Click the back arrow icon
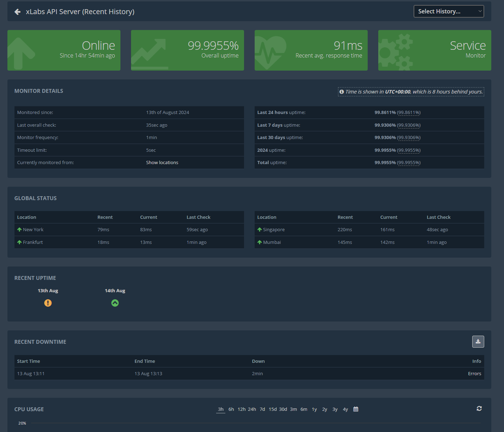Viewport: 504px width, 432px height. tap(17, 12)
